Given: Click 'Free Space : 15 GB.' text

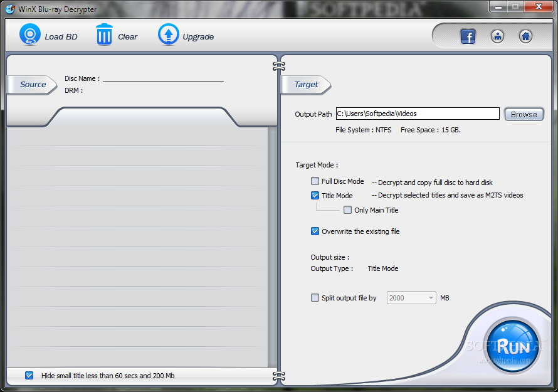Looking at the screenshot, I should (431, 130).
